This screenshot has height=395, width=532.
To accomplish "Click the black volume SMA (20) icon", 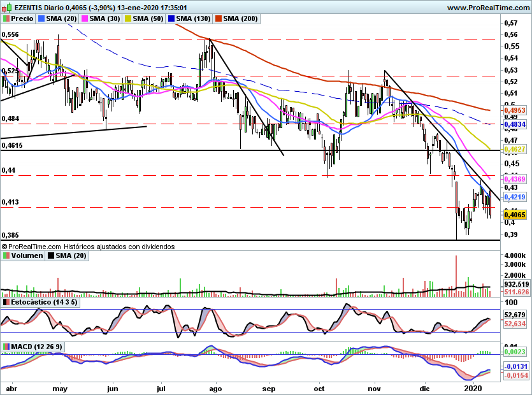I will tap(51, 255).
